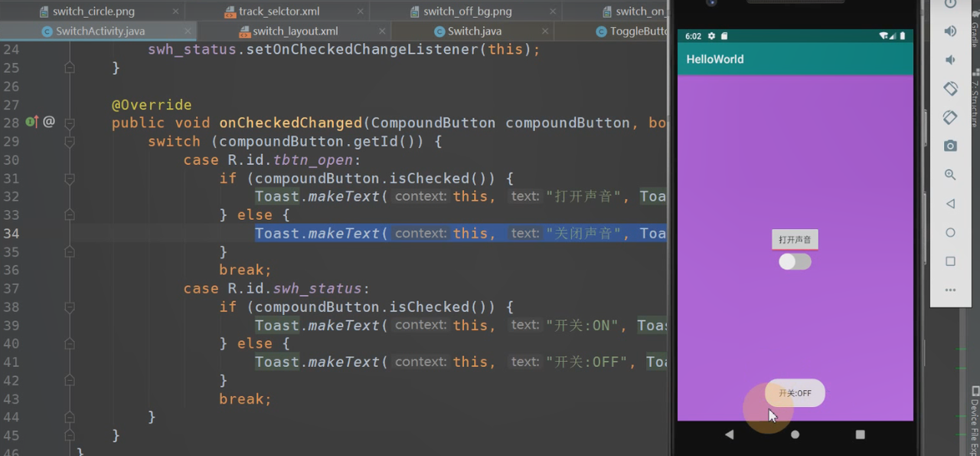Click the @ gutter icon on line 28
The width and height of the screenshot is (980, 456).
coord(49,122)
